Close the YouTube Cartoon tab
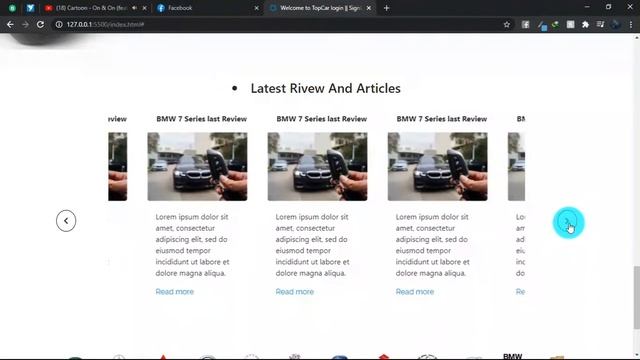 pyautogui.click(x=144, y=8)
